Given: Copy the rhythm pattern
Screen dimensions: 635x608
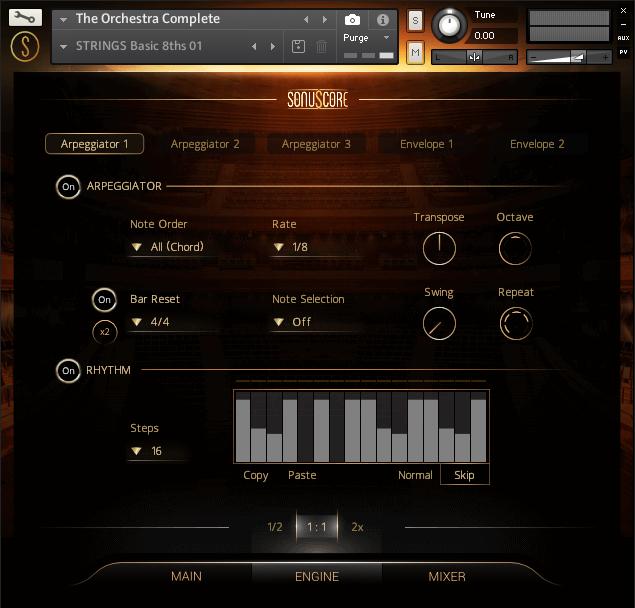Looking at the screenshot, I should (x=256, y=475).
